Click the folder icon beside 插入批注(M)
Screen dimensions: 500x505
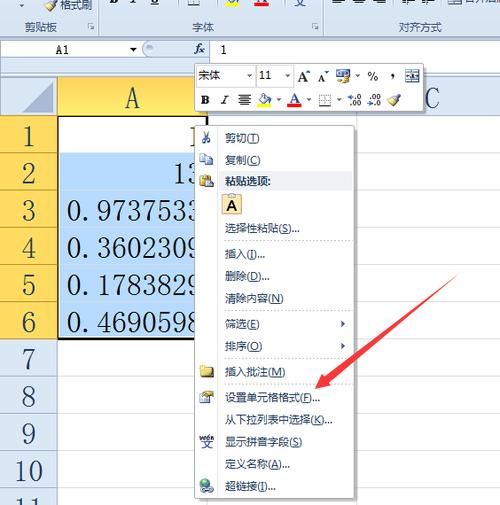click(x=207, y=371)
